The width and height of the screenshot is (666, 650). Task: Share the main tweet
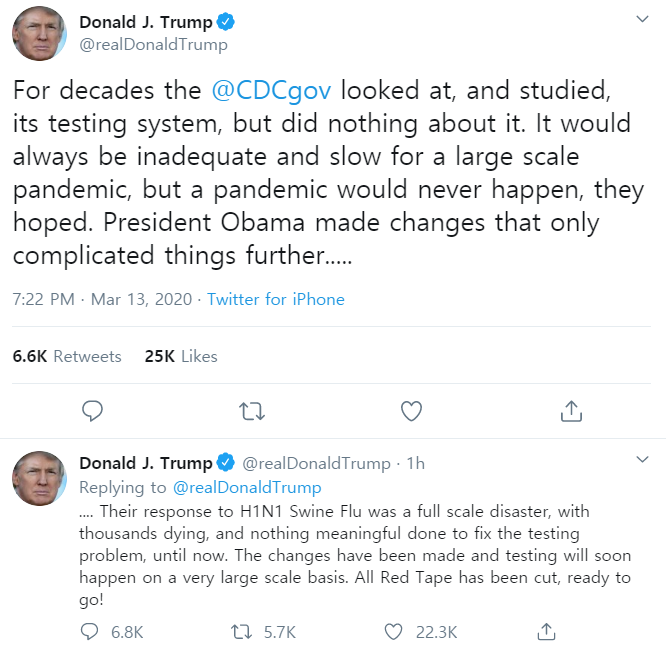[571, 410]
